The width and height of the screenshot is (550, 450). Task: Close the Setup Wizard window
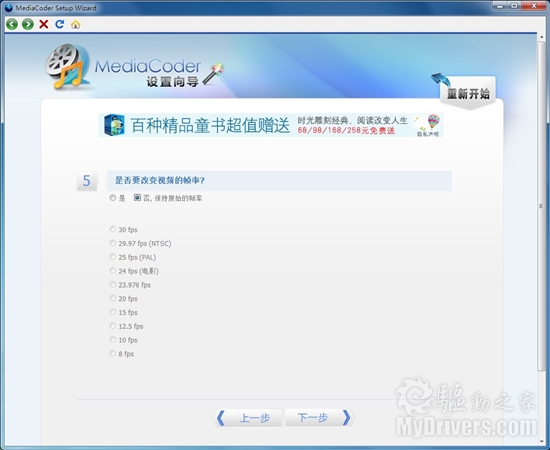[x=534, y=6]
